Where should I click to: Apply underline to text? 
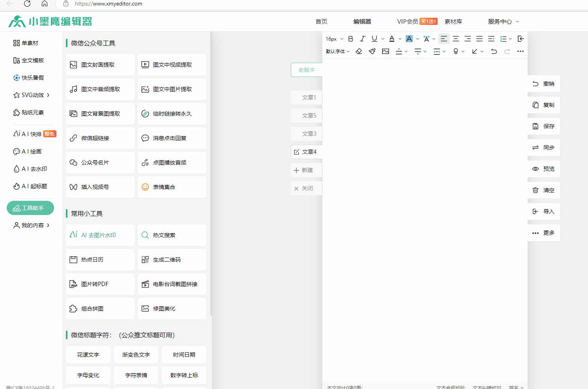click(375, 39)
